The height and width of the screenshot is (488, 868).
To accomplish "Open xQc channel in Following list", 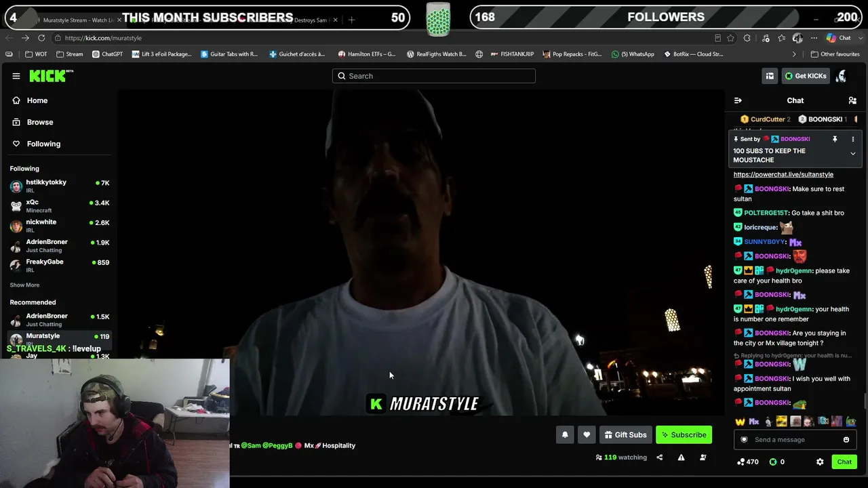I will click(59, 205).
